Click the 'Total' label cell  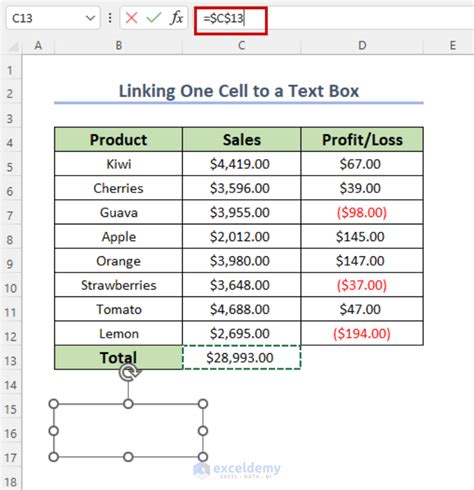click(x=118, y=357)
